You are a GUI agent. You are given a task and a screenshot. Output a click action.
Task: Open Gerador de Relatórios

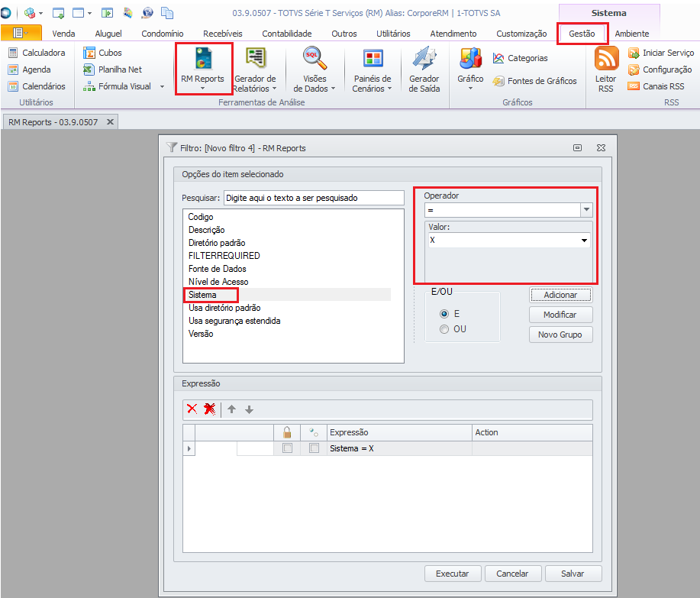click(255, 69)
